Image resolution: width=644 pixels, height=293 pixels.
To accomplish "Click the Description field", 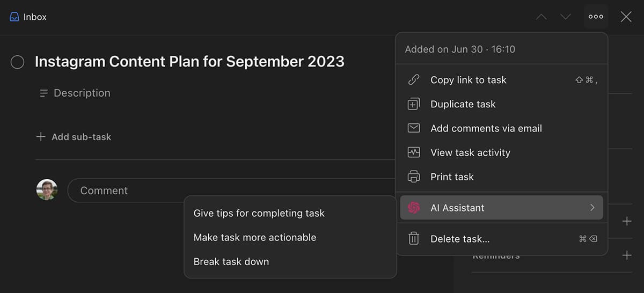I will (x=82, y=93).
